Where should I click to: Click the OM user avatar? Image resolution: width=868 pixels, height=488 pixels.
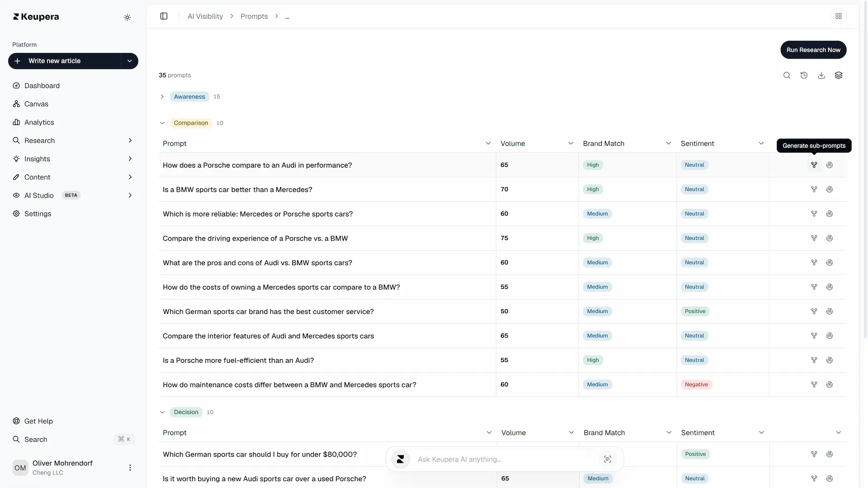20,468
